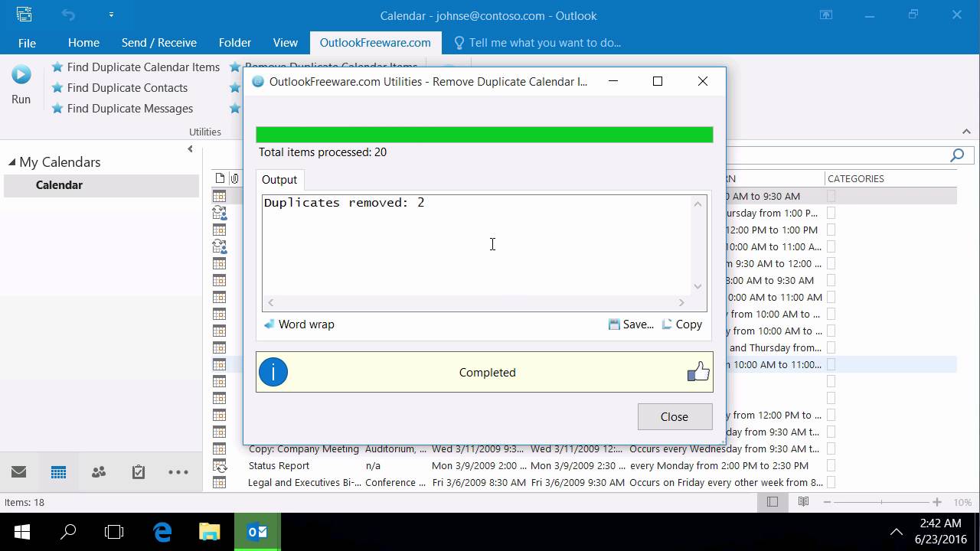
Task: Show hidden system tray icons
Action: coord(896,532)
